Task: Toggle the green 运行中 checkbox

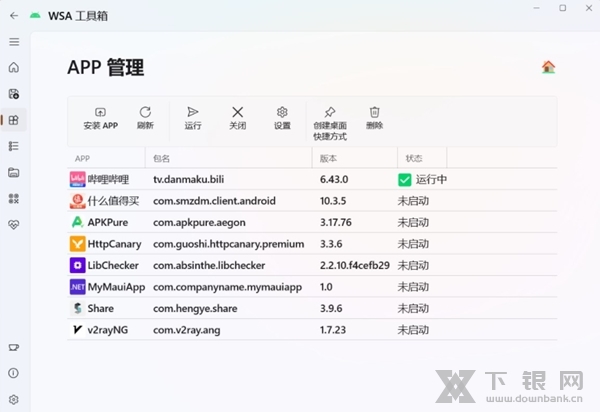Action: tap(404, 179)
